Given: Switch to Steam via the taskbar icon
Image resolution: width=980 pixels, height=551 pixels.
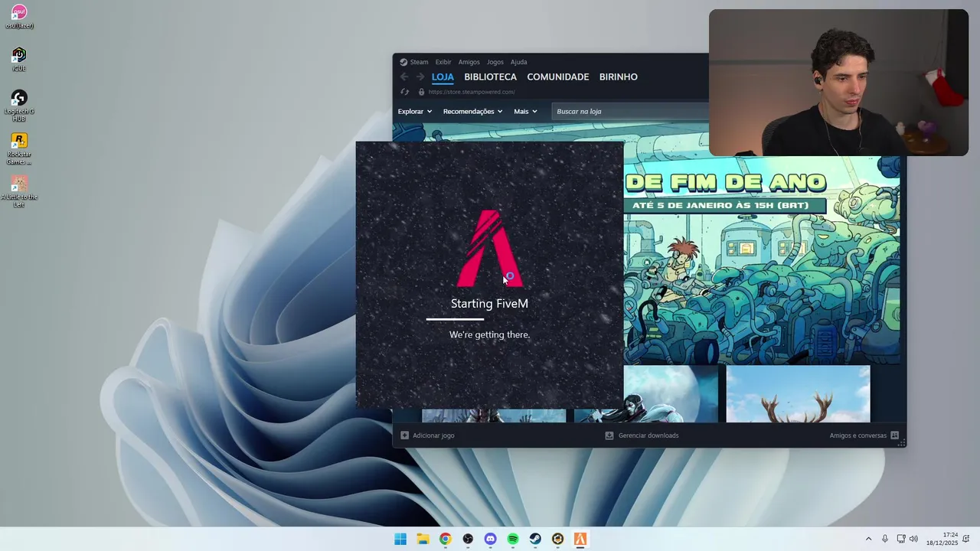Looking at the screenshot, I should pos(535,539).
